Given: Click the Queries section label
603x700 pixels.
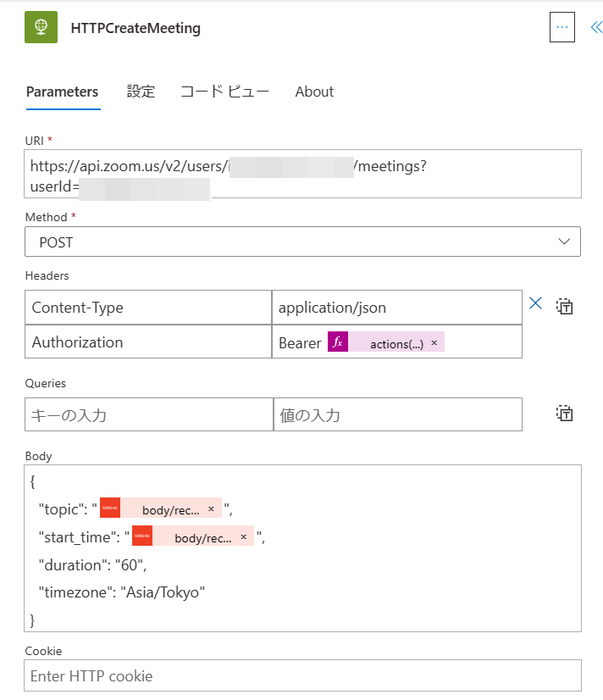Looking at the screenshot, I should pyautogui.click(x=46, y=384).
